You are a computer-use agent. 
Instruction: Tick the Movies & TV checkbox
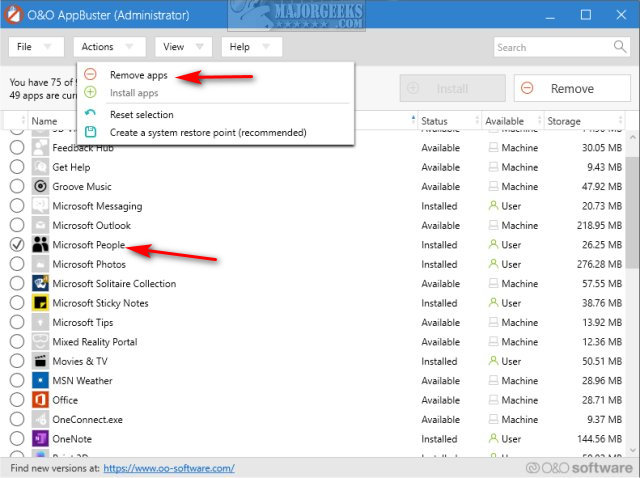[17, 361]
